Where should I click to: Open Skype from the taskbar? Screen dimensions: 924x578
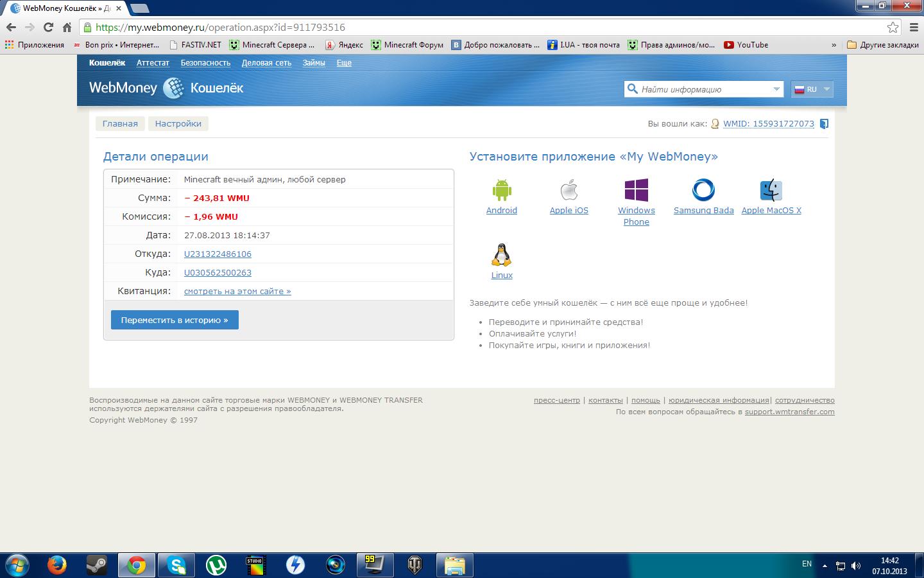(x=176, y=565)
